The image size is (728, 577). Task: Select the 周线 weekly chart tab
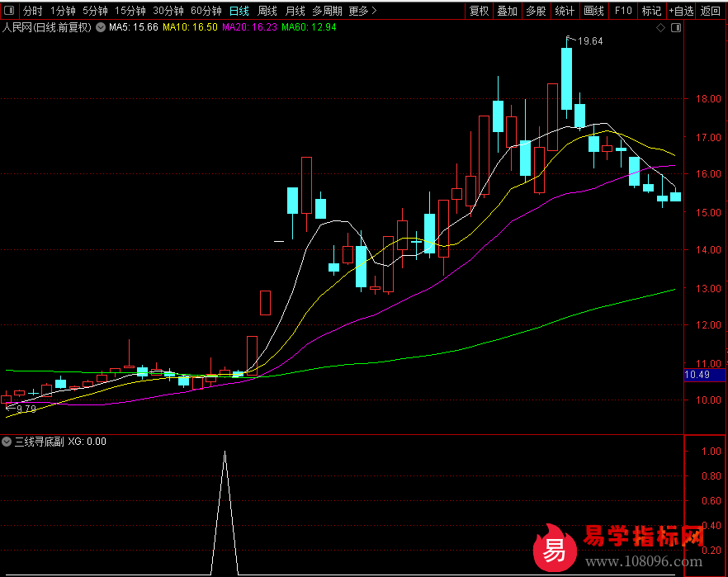[x=267, y=11]
